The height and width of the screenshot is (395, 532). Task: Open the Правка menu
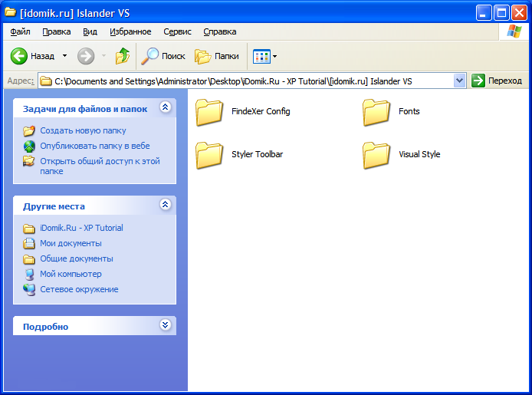(57, 31)
